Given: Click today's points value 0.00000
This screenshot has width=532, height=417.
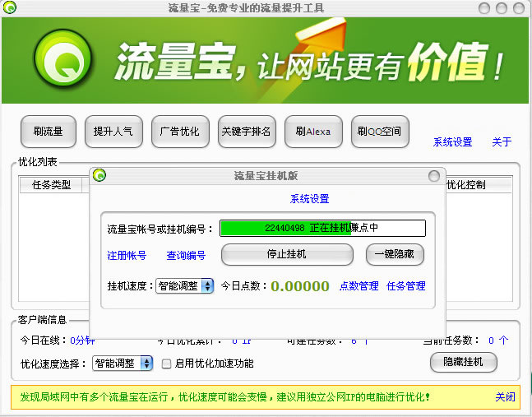Looking at the screenshot, I should tap(300, 286).
